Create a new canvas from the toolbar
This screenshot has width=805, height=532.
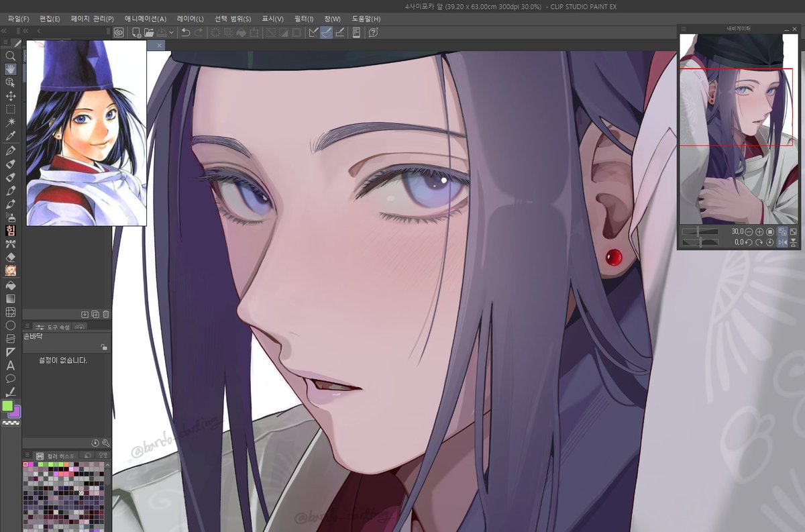[136, 32]
